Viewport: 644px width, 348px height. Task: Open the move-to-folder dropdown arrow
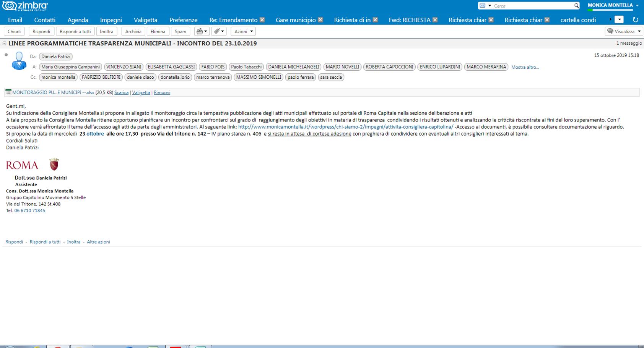click(206, 31)
